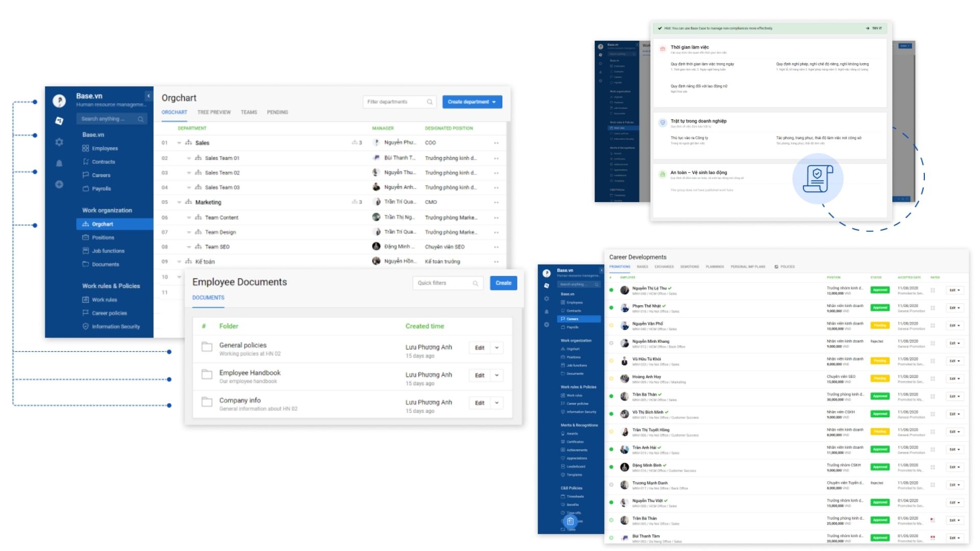Switch to DEMOTIONS tab in Career Developments
The image size is (980, 551).
pos(690,267)
